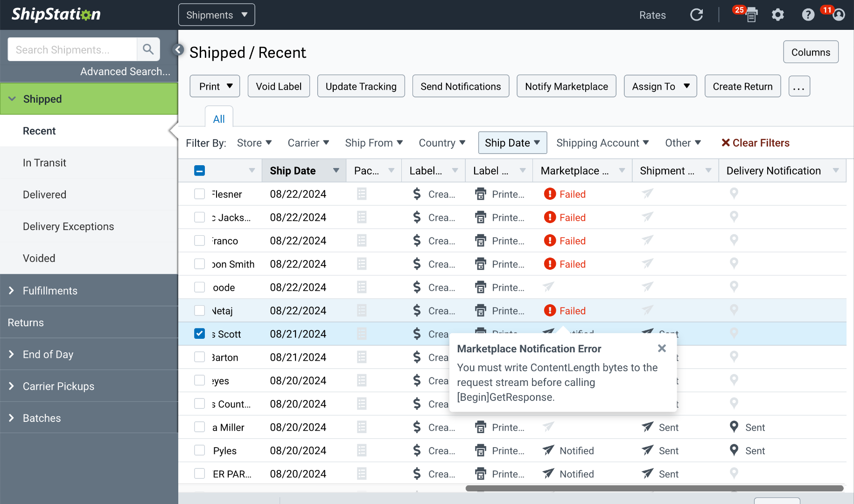The image size is (854, 504).
Task: Click the Failed marketplace icon for Flesner
Action: (550, 194)
